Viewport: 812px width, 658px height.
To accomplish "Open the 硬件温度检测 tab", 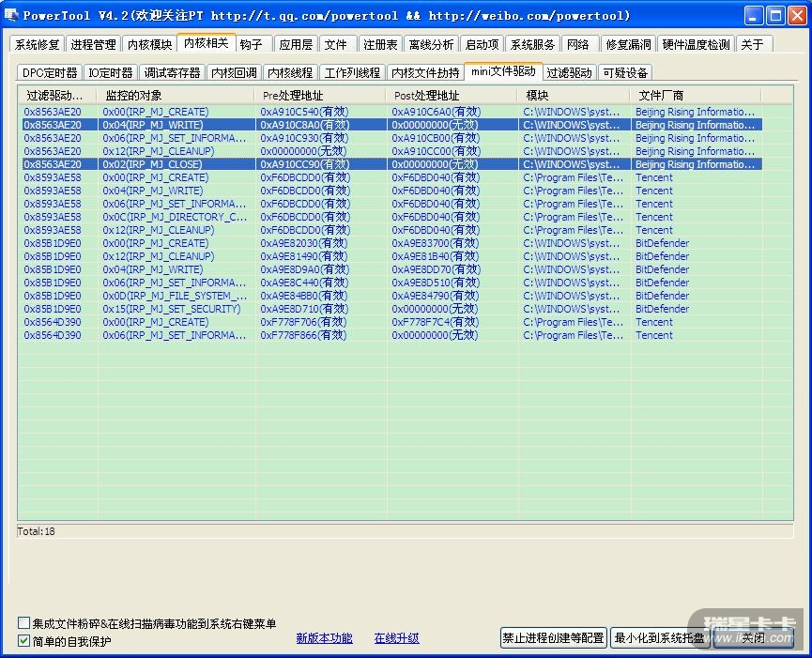I will pos(695,44).
